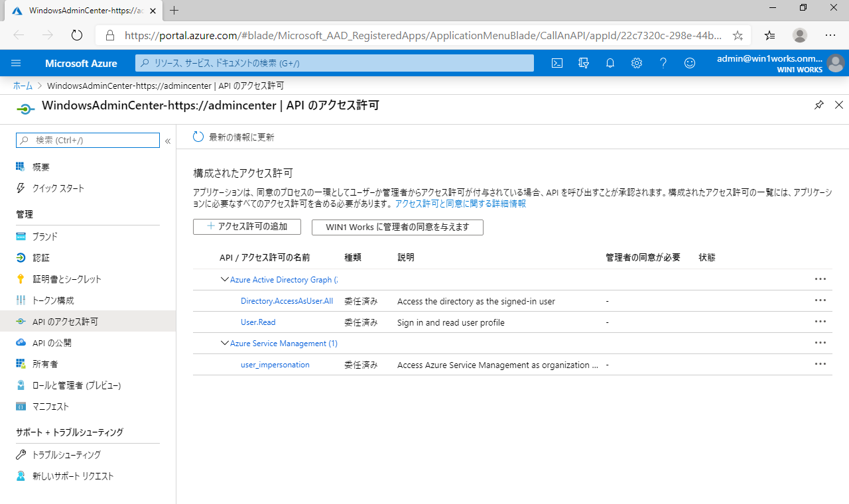Go to ホーム breadcrumb
Viewport: 849px width, 504px height.
point(23,86)
